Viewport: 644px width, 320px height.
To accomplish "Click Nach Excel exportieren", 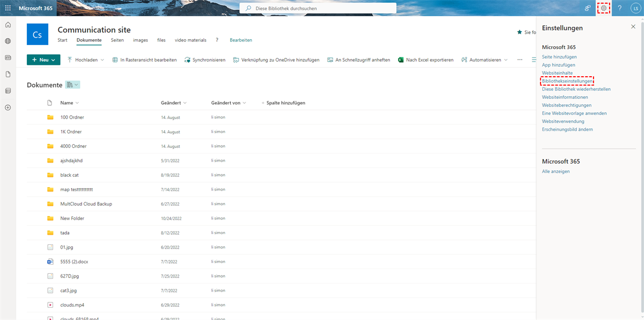I will [x=426, y=60].
